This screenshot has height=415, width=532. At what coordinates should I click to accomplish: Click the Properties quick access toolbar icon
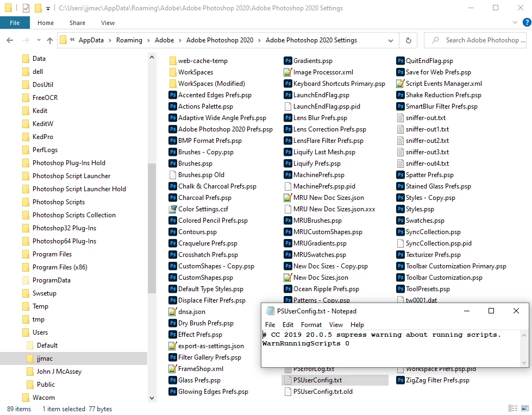26,8
